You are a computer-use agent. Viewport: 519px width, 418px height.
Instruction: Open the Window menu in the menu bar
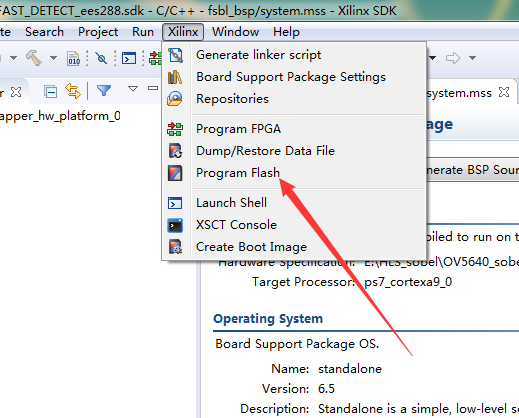pos(235,32)
